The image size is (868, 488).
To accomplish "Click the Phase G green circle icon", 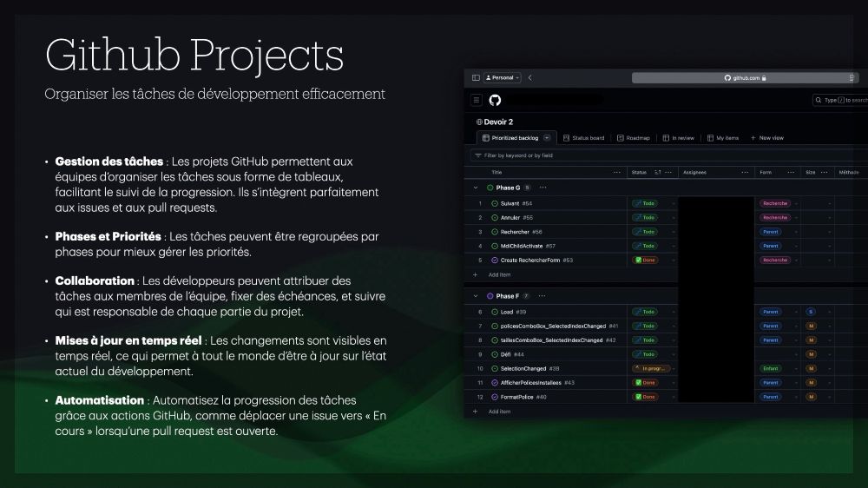I will click(490, 188).
